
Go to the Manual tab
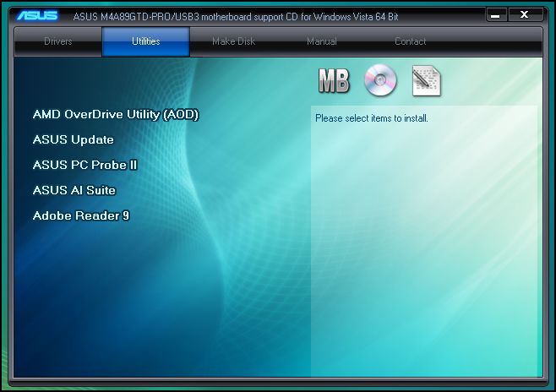point(322,41)
